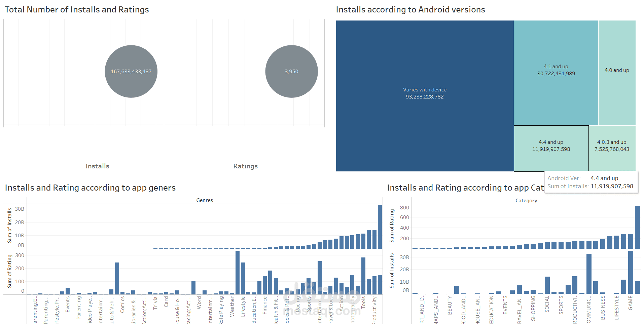Click the 'Lifestyle' genre axis label
The height and width of the screenshot is (324, 644).
(x=243, y=306)
